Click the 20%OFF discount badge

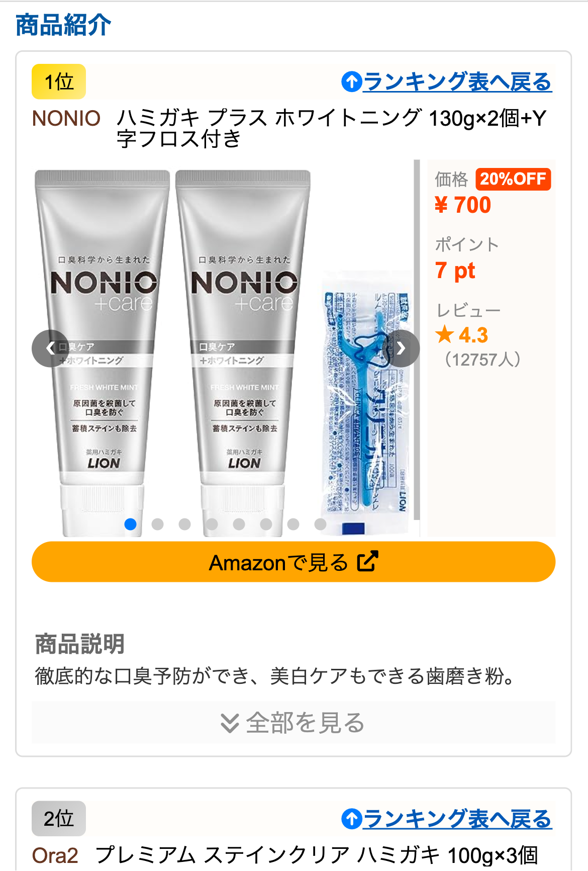tap(513, 179)
